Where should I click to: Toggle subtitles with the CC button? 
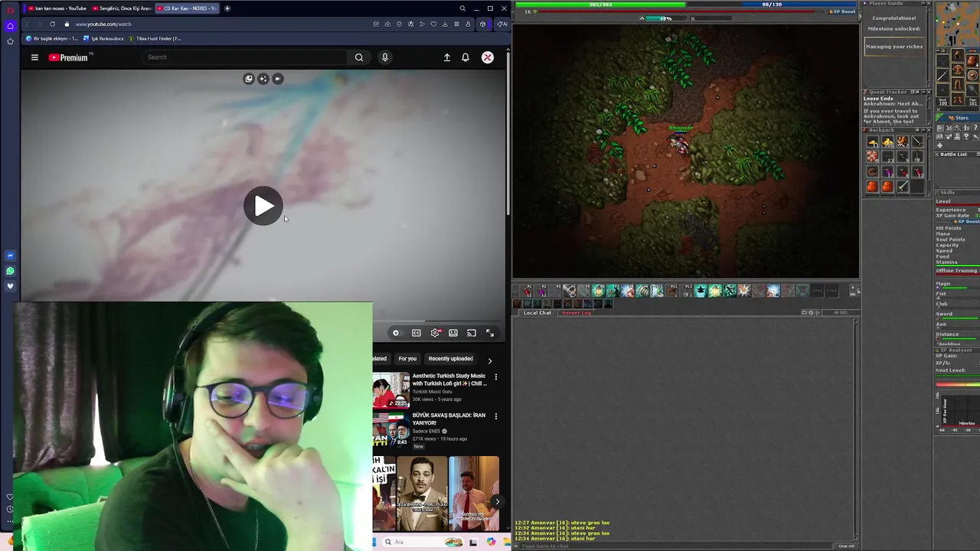point(416,333)
